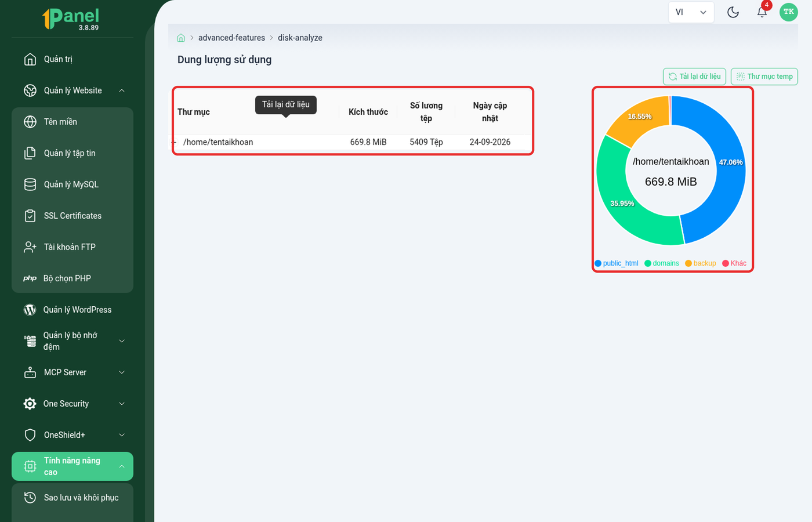Click the MCP Server robot icon
The height and width of the screenshot is (522, 812).
coord(30,372)
